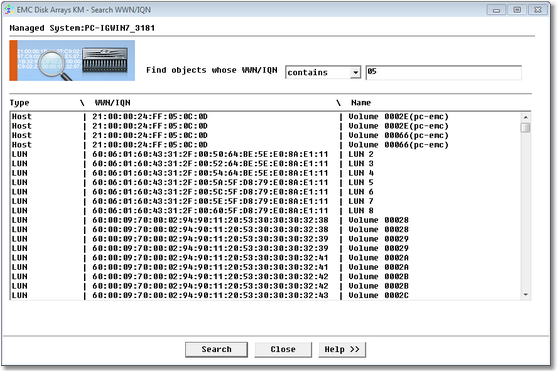The height and width of the screenshot is (373, 558).
Task: Select the row named Volume 0002C
Action: 265,295
